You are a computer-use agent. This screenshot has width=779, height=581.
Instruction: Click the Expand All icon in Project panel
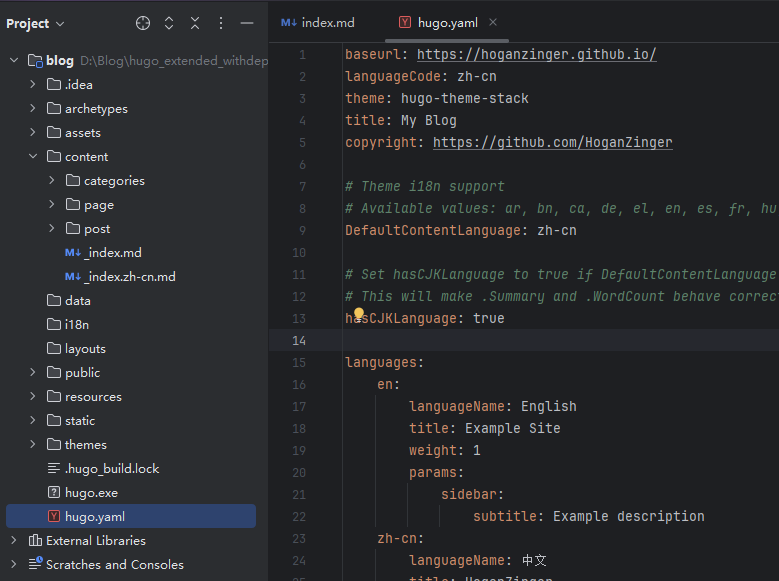(169, 23)
